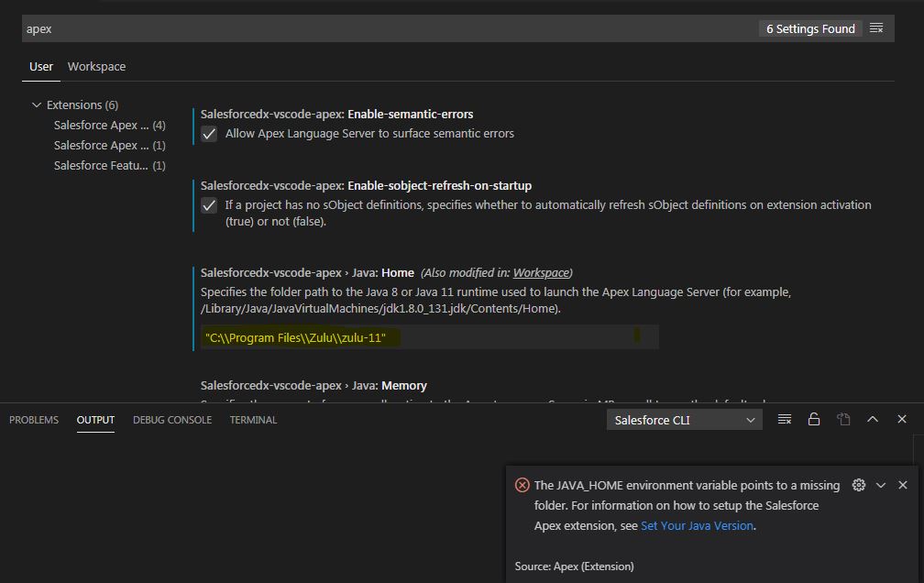This screenshot has width=924, height=583.
Task: Open the Salesforce CLI output channel dropdown
Action: click(684, 420)
